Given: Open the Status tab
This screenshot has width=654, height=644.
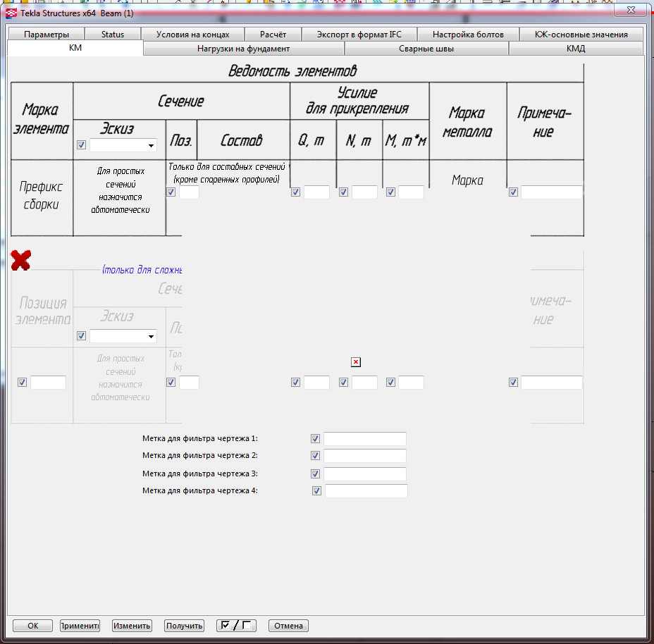Looking at the screenshot, I should click(x=113, y=35).
